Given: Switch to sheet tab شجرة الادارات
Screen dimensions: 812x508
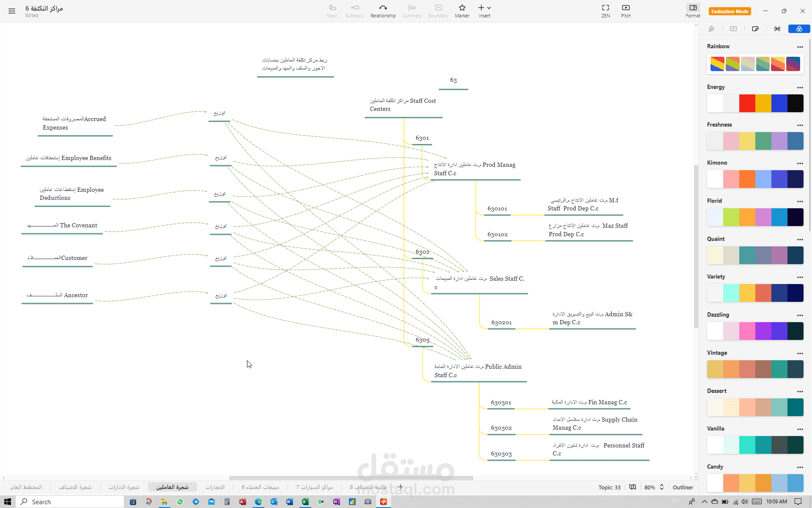Looking at the screenshot, I should point(124,487).
